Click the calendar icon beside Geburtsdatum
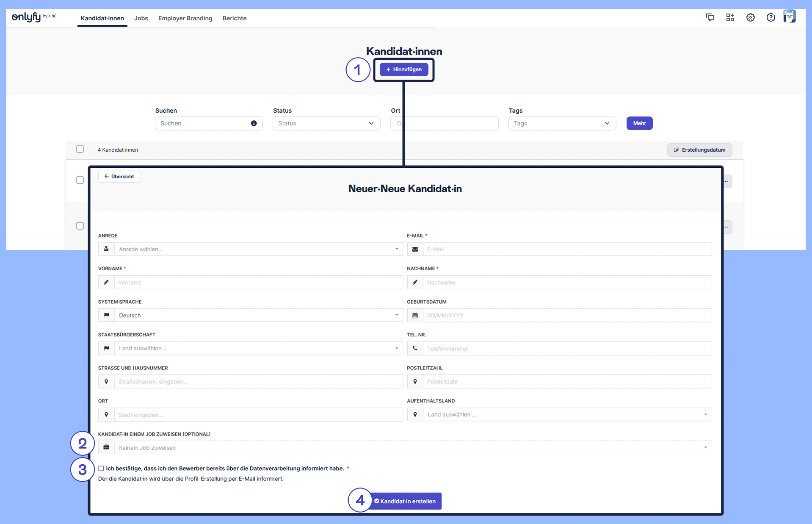812x524 pixels. (415, 316)
